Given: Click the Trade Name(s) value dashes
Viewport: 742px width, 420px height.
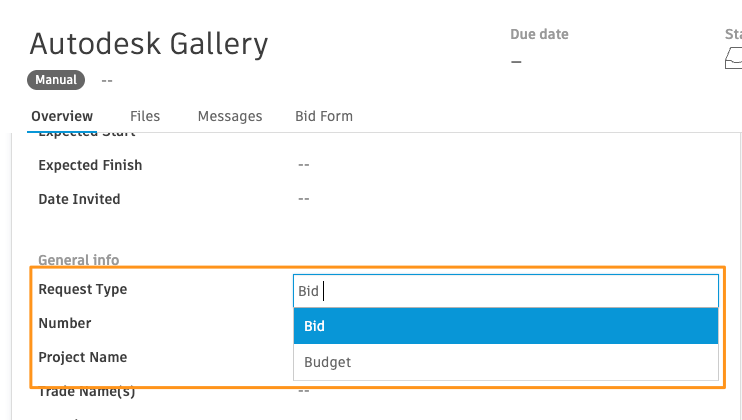Looking at the screenshot, I should [304, 391].
